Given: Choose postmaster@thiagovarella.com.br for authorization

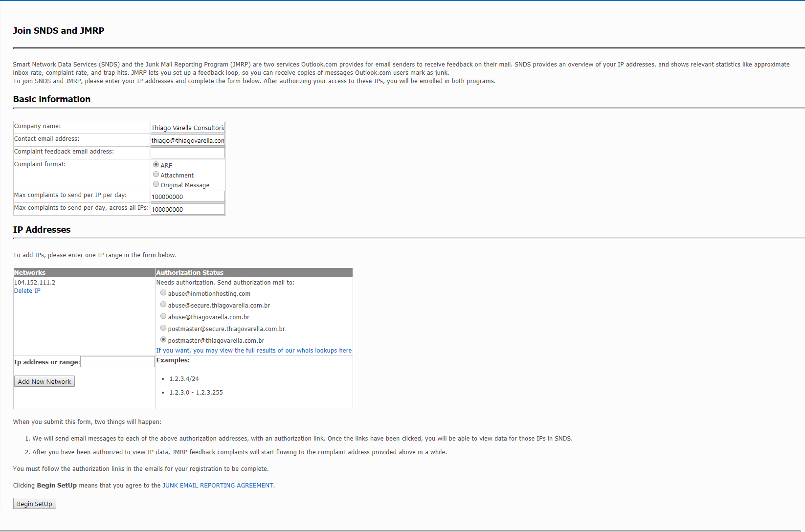Looking at the screenshot, I should pyautogui.click(x=163, y=340).
